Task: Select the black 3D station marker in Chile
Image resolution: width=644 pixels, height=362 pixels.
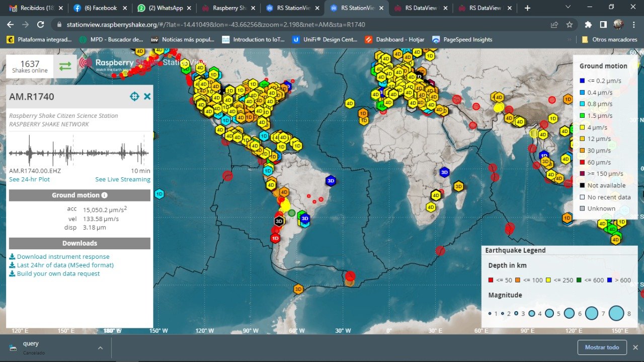Action: click(x=279, y=221)
